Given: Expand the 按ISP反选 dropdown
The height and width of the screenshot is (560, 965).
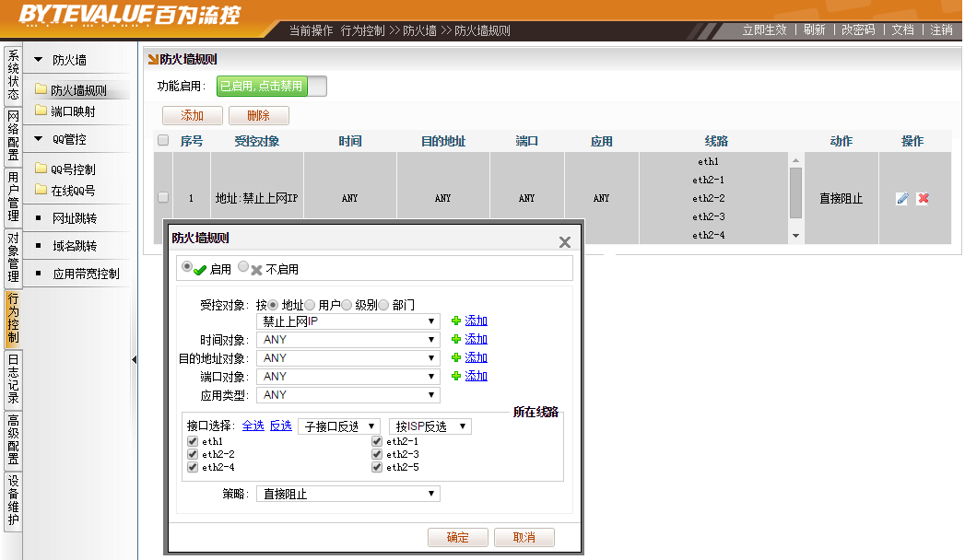Looking at the screenshot, I should (430, 426).
